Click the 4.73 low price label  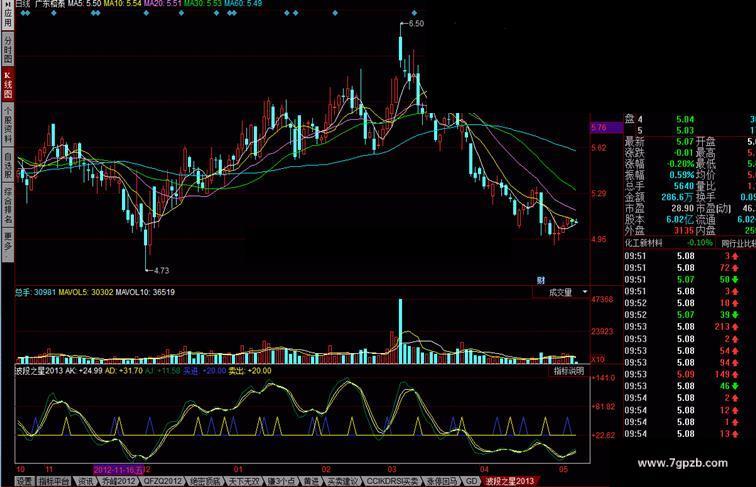click(161, 271)
